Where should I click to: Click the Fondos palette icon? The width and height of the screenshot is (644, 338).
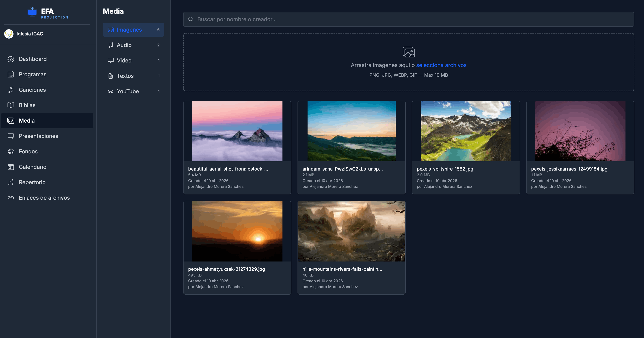[11, 151]
